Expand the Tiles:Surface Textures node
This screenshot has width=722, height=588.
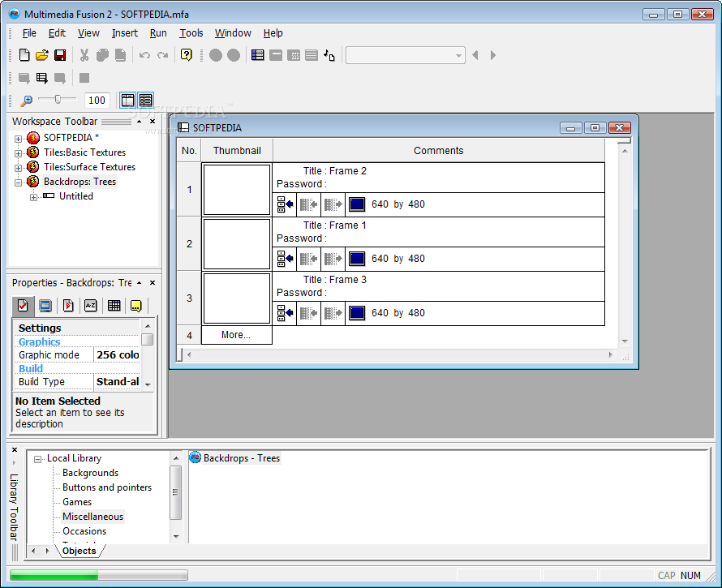pos(18,168)
